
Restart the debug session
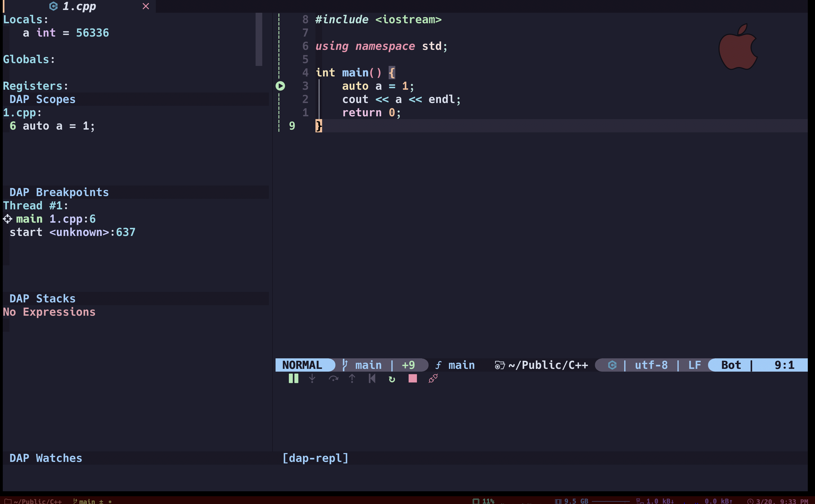pyautogui.click(x=392, y=379)
